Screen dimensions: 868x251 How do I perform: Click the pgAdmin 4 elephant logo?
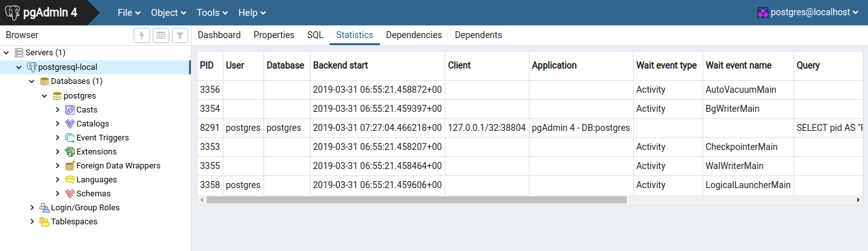pyautogui.click(x=12, y=12)
